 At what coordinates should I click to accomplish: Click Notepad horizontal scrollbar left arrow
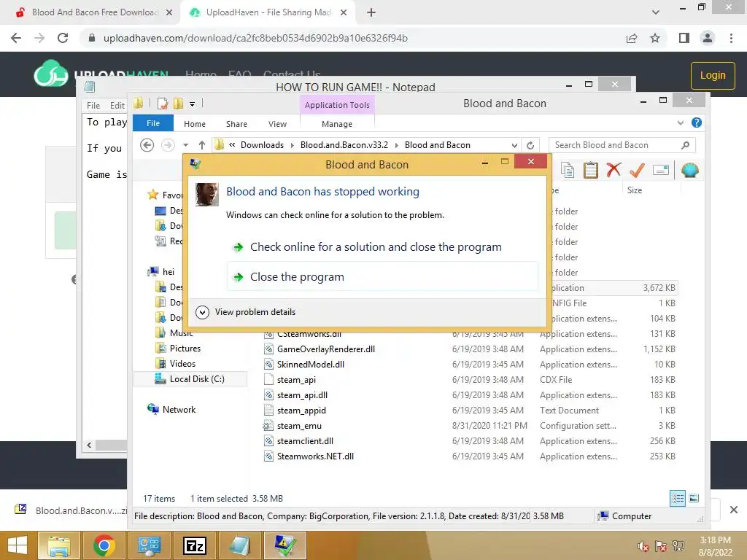pyautogui.click(x=89, y=446)
